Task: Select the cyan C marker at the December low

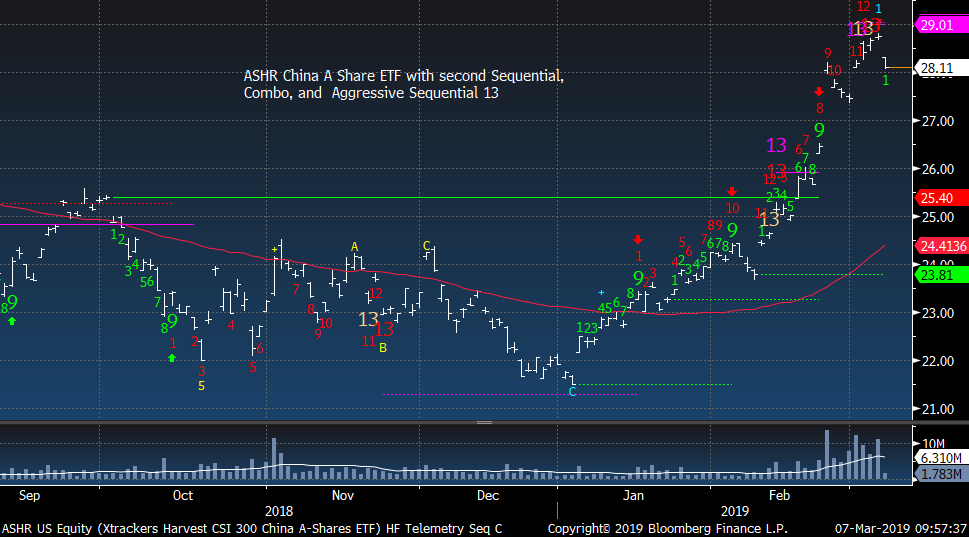Action: coord(572,392)
